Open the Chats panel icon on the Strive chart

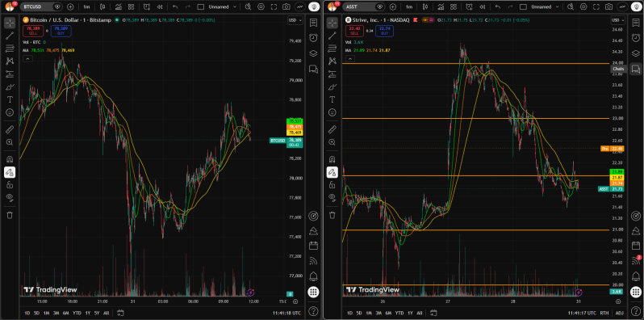coord(635,68)
